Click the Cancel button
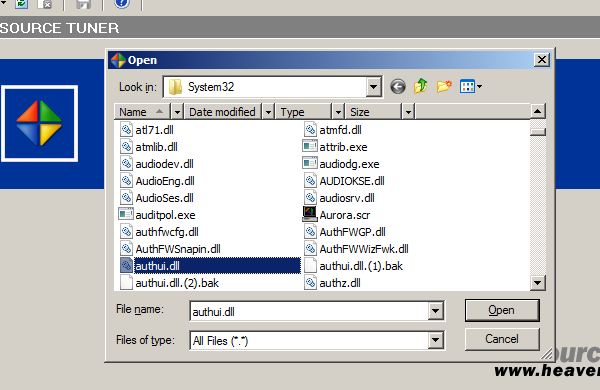Screen dimensions: 600x390 (x=502, y=339)
